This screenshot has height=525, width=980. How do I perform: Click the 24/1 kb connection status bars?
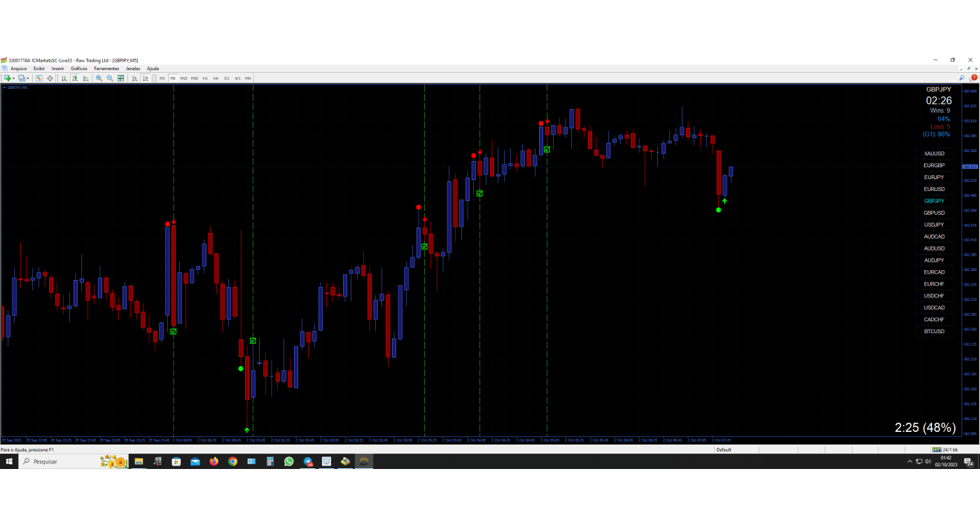[938, 450]
